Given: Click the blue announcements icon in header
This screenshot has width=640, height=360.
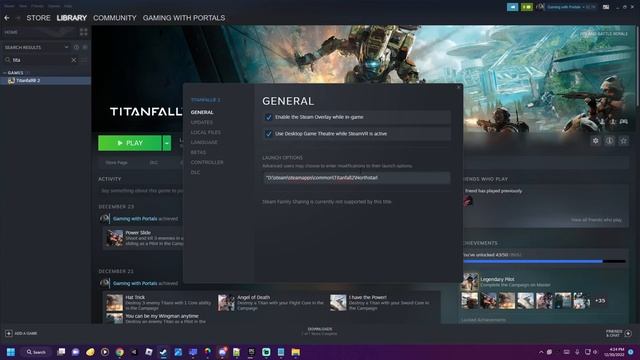Looking at the screenshot, I should point(512,7).
